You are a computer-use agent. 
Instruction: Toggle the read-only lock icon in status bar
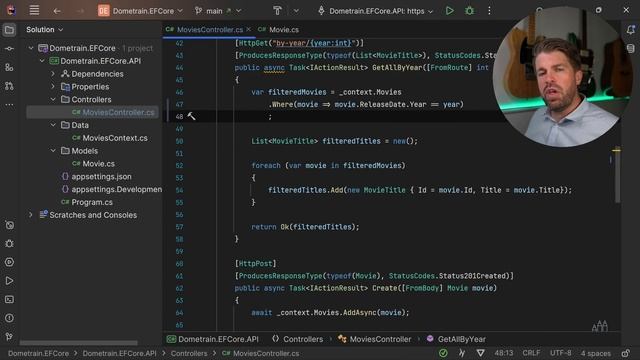pos(626,353)
